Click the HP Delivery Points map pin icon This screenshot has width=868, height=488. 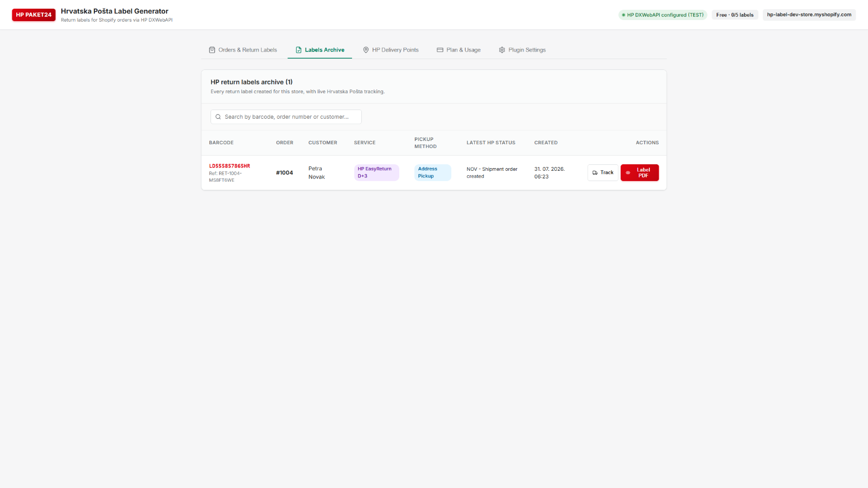366,50
